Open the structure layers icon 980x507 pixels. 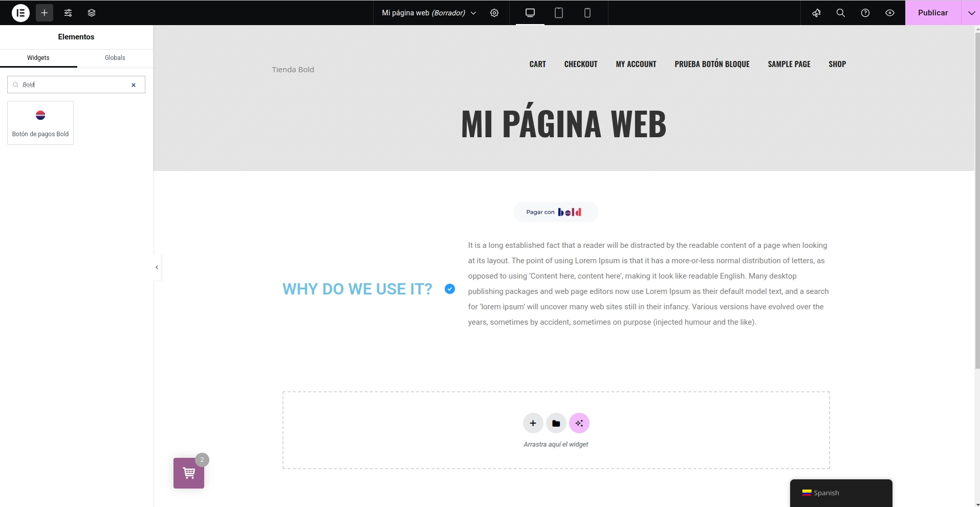click(92, 13)
